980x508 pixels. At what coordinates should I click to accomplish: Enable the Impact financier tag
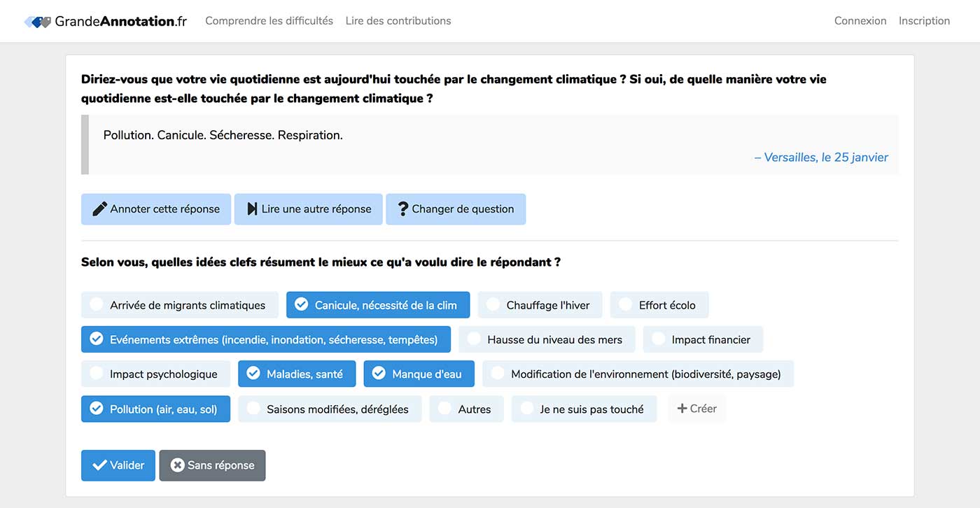pyautogui.click(x=703, y=339)
